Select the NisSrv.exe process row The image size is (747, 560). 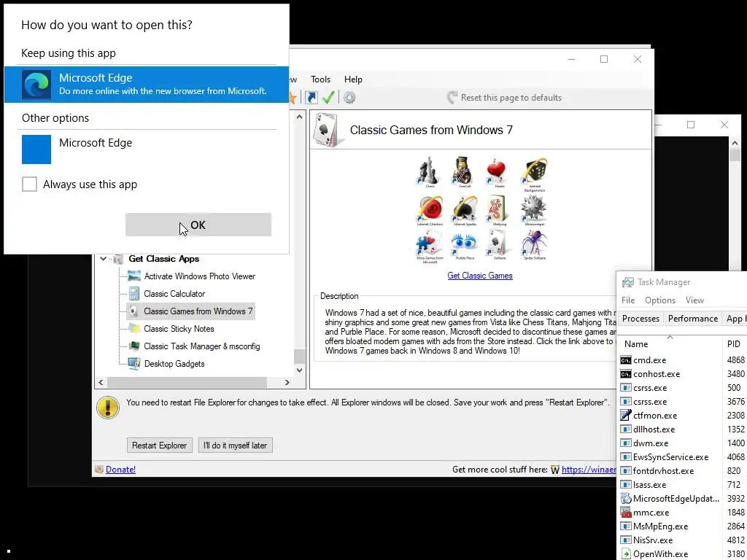pos(683,540)
